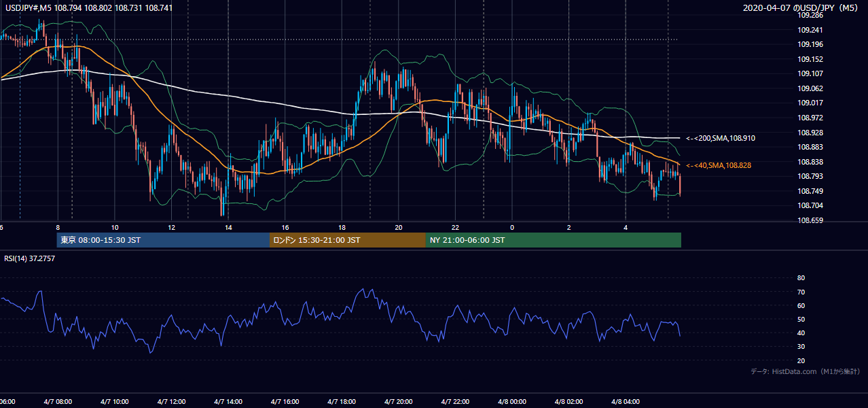This screenshot has height=408, width=868.
Task: Click hour label 10 under price chart
Action: coord(115,227)
